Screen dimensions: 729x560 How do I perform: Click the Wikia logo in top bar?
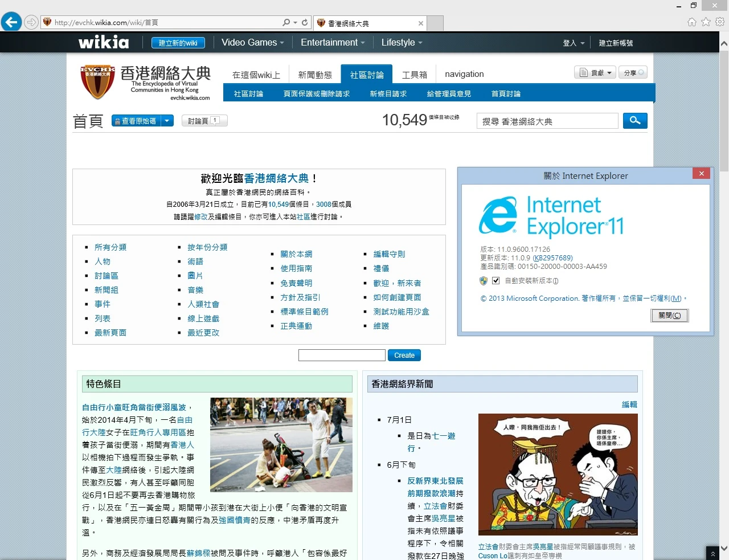tap(104, 42)
